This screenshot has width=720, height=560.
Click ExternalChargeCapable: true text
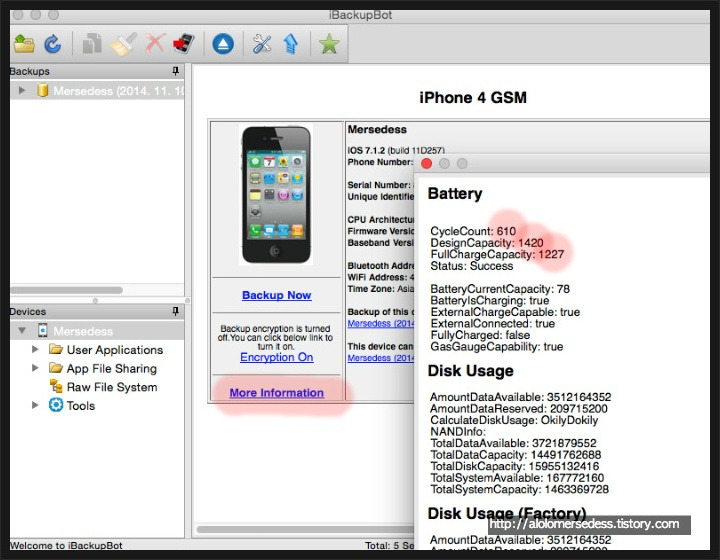pyautogui.click(x=505, y=312)
